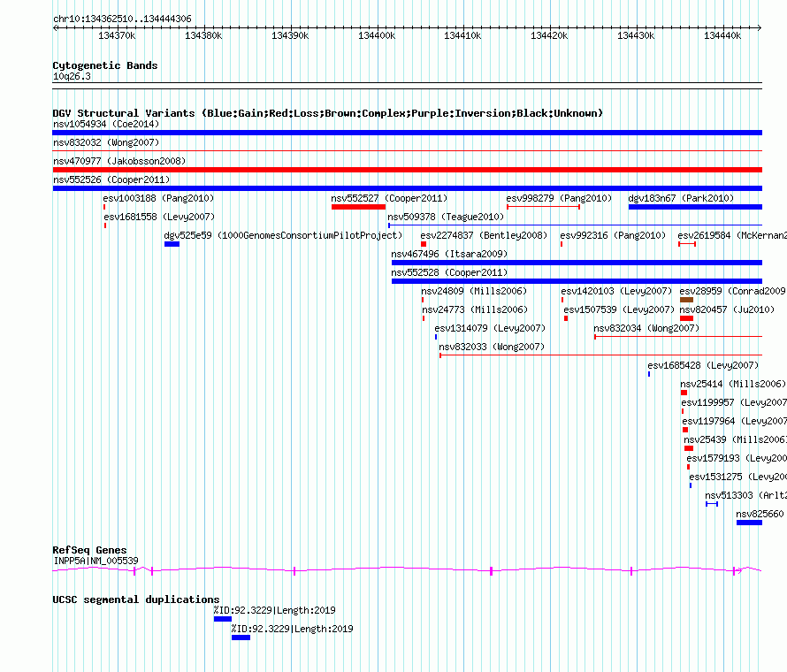Open esv998279 (Pang2010) variant
787x672 pixels.
[x=559, y=198]
